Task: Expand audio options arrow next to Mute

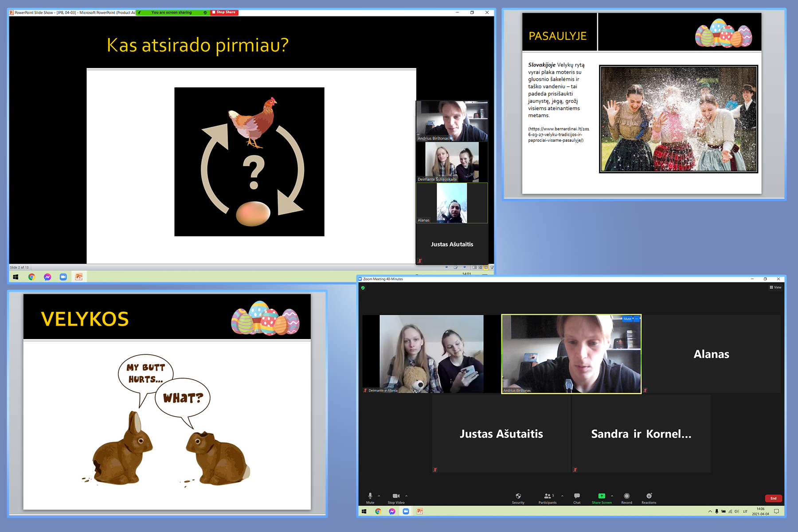Action: (379, 496)
